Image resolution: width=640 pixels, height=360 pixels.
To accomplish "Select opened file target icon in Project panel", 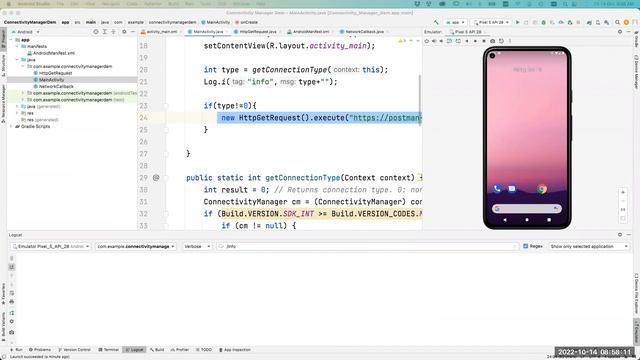I will pos(96,31).
